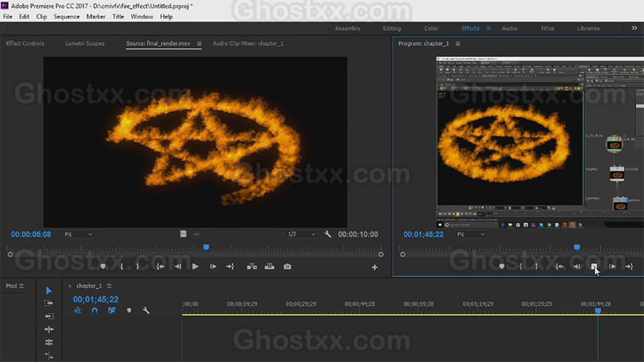Toggle Snap magnet in timeline
Image resolution: width=644 pixels, height=362 pixels.
[95, 311]
